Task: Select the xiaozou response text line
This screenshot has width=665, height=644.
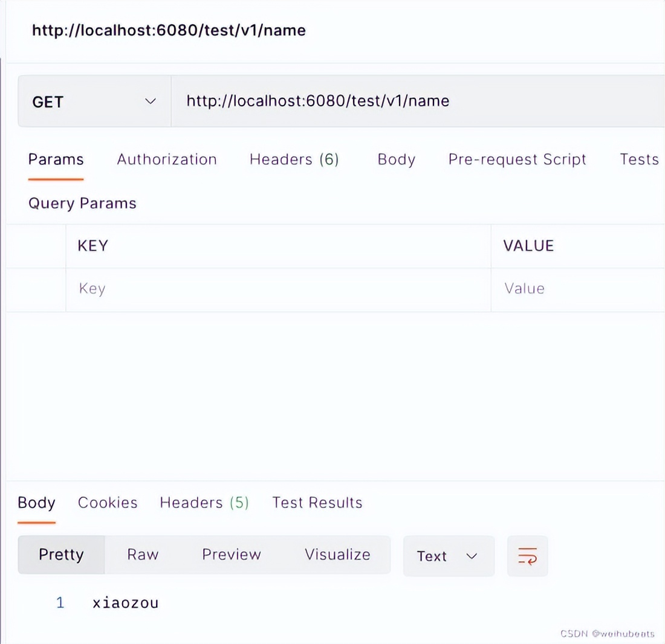Action: 125,602
